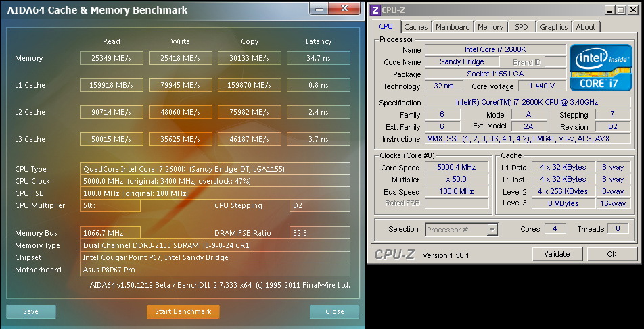Expand the Processor #1 selection dropdown

coord(492,230)
